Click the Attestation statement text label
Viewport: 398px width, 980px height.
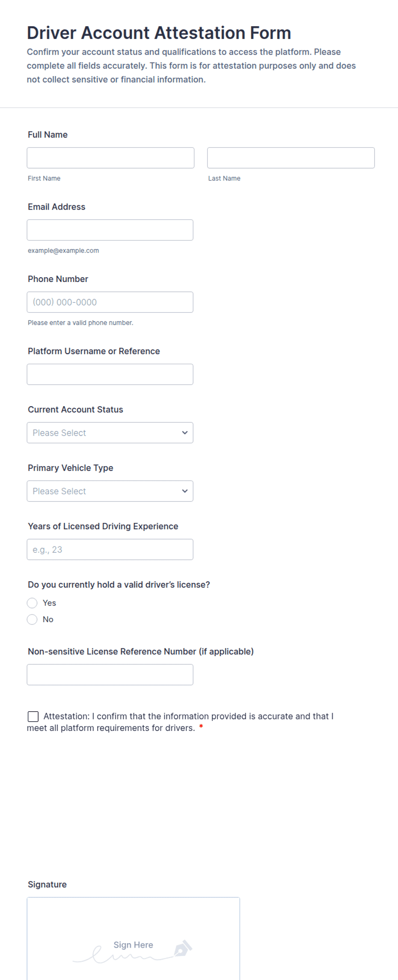(180, 722)
